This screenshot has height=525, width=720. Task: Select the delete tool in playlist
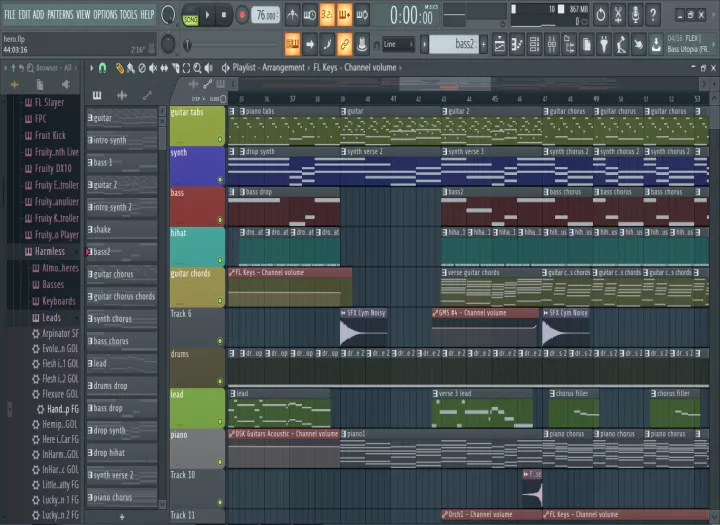coord(142,68)
